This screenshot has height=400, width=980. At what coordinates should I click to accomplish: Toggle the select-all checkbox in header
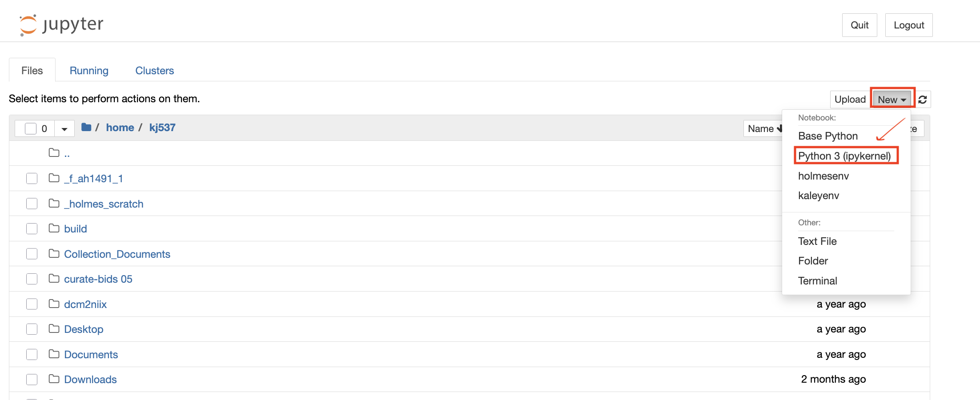coord(31,128)
